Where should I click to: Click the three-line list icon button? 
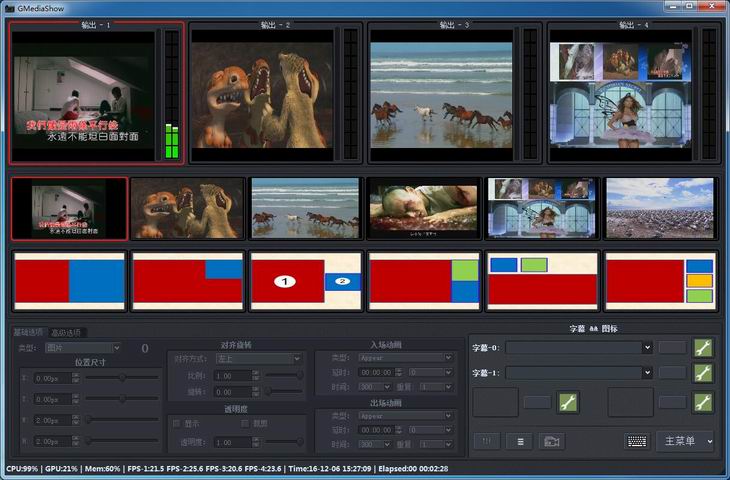click(520, 441)
